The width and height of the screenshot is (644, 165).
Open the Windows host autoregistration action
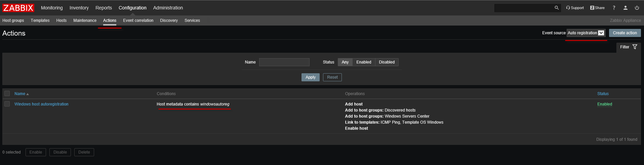tap(41, 104)
